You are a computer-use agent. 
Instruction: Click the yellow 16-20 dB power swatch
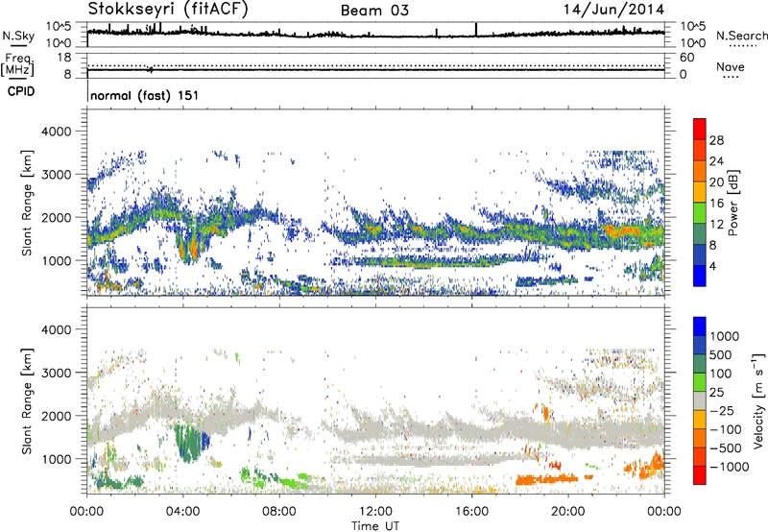tap(700, 192)
